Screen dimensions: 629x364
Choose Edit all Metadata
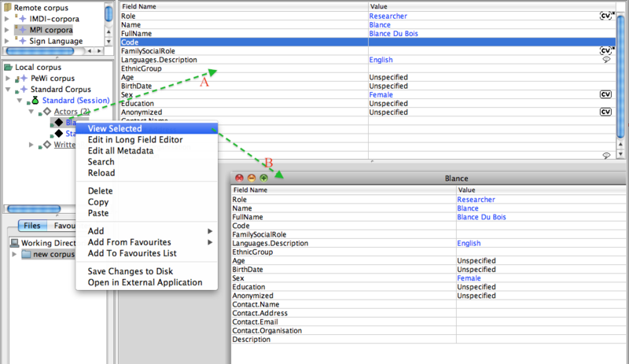click(146, 151)
